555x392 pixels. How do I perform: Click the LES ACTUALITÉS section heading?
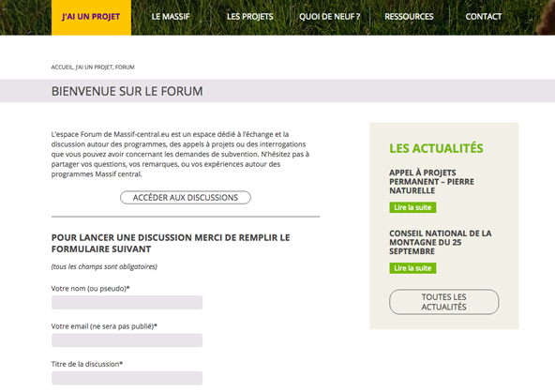tap(436, 148)
